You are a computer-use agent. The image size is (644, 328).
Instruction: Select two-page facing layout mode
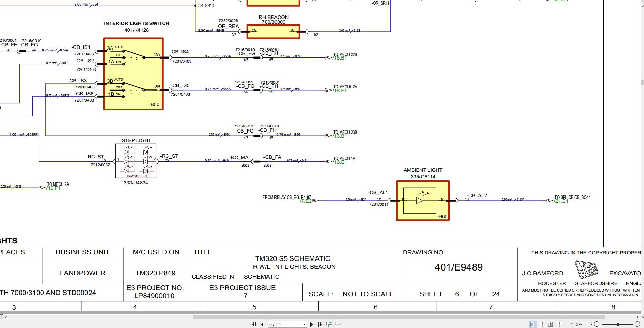point(550,324)
